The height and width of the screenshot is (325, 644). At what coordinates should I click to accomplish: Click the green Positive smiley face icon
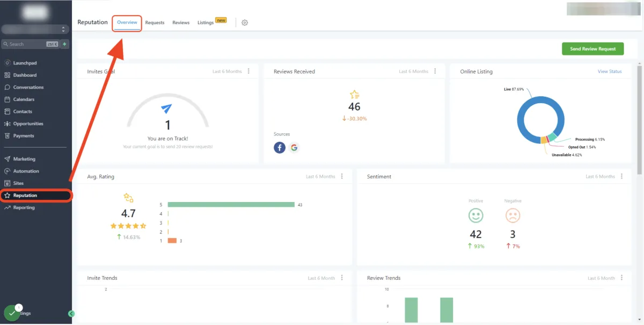475,215
